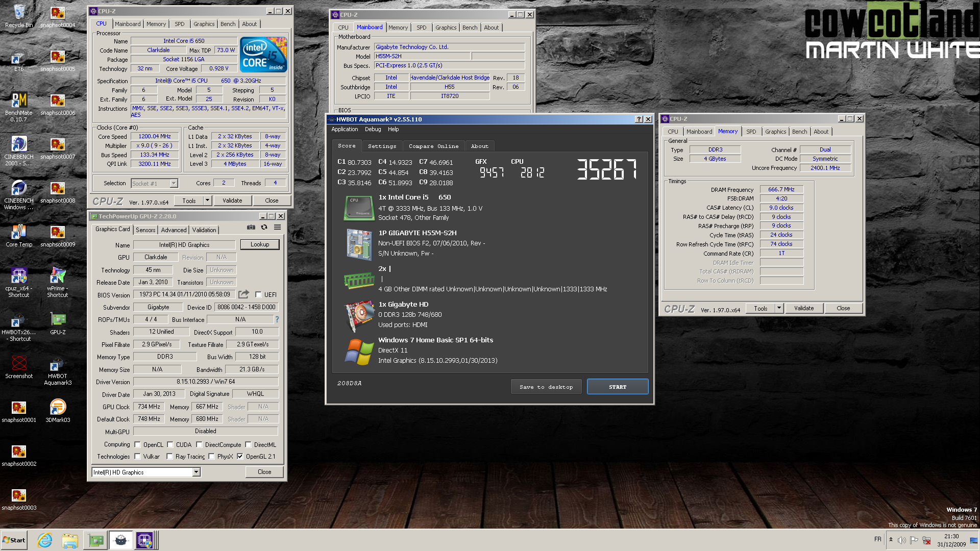Toggle the UEFI checkbox in GPU-Z
Screen dimensions: 980x551
tap(258, 294)
